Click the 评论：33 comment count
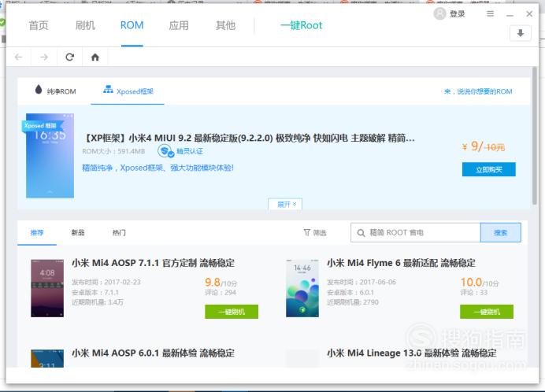The height and width of the screenshot is (392, 545). [474, 293]
